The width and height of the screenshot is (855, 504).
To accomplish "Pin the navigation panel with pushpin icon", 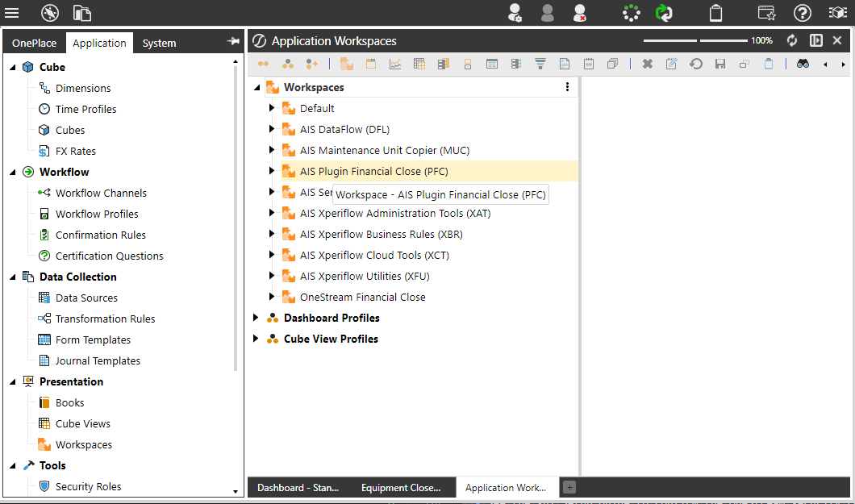I will click(233, 41).
